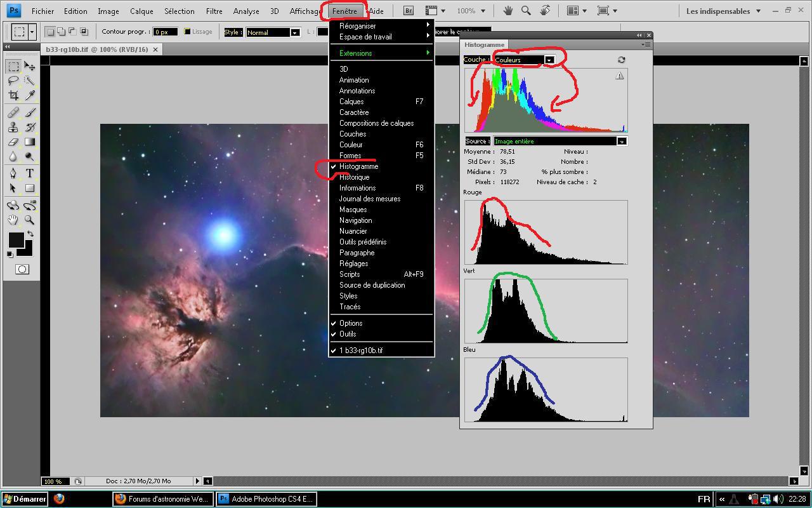Launch Adobe Bridge from the Br icon

click(409, 11)
